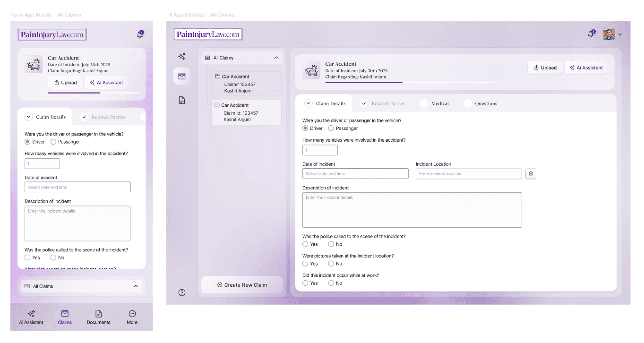Open the Car Accident Claim Id: 123457 card
The height and width of the screenshot is (343, 644).
pyautogui.click(x=246, y=112)
